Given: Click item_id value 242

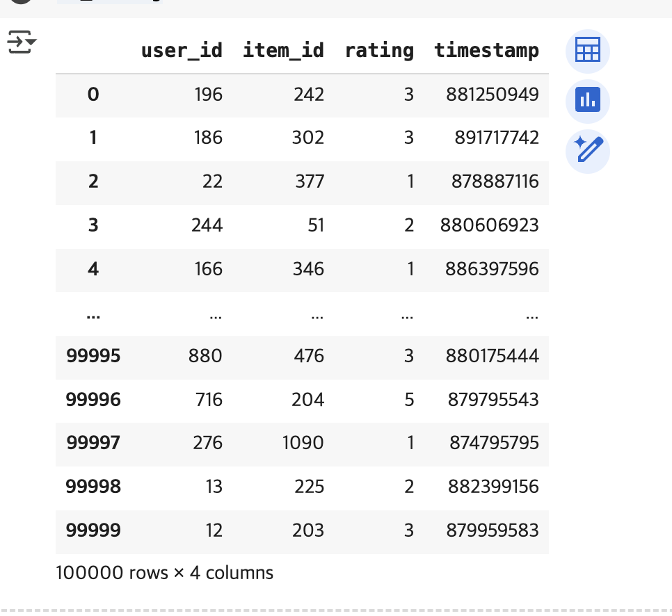Looking at the screenshot, I should (309, 95).
